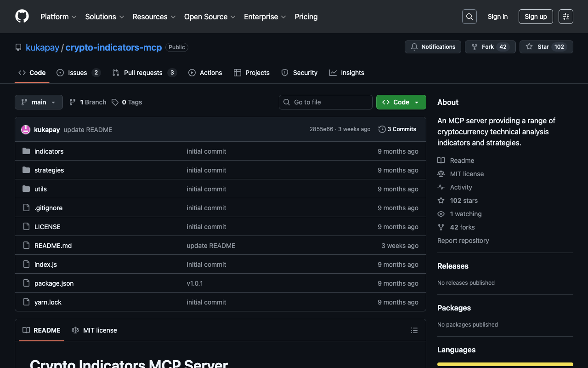Open the Issues tab
Viewport: 588px width, 368px height.
[x=78, y=73]
